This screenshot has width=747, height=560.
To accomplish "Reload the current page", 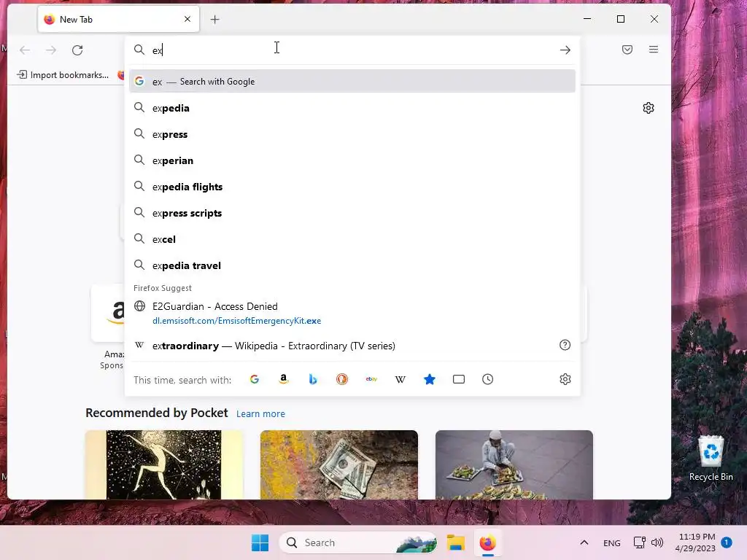I will [x=77, y=50].
